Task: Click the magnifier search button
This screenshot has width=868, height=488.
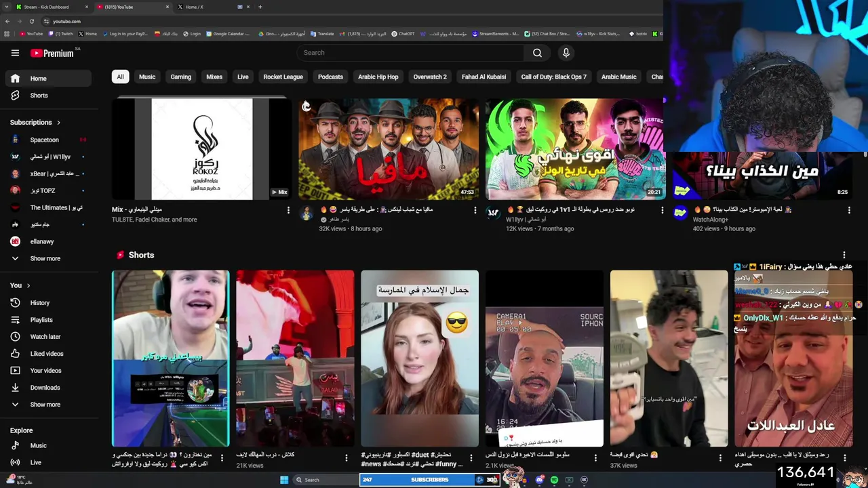Action: click(x=537, y=53)
